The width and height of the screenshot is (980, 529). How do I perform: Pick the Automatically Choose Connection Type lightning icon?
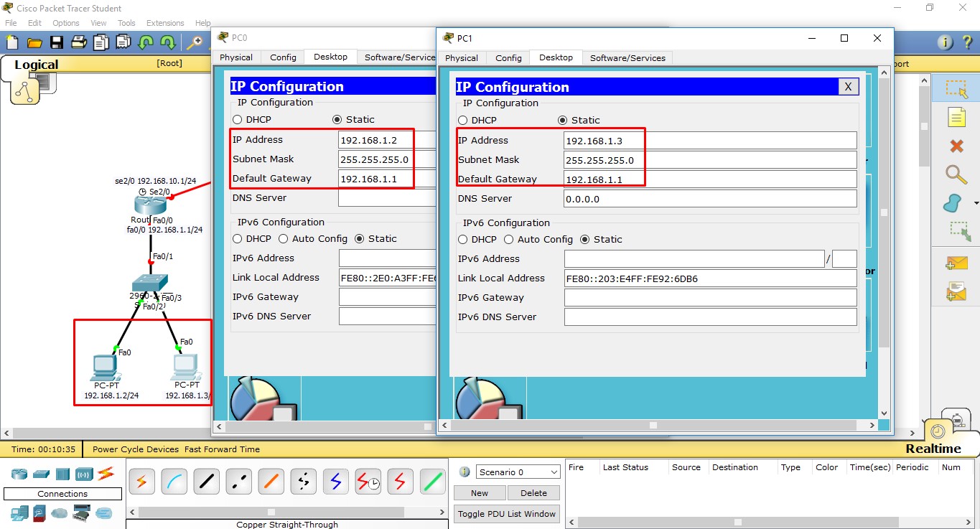pos(141,481)
